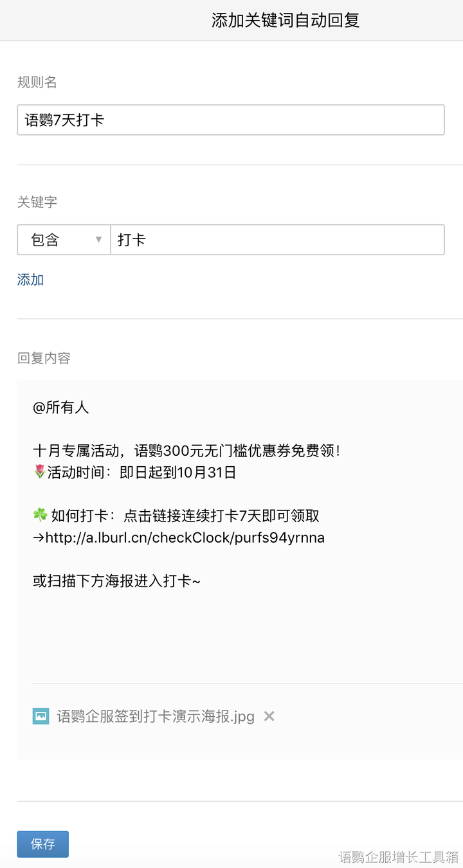Open the 语鹦企服签到打卡演示海报.jpg attachment name
This screenshot has height=868, width=463.
pyautogui.click(x=156, y=716)
